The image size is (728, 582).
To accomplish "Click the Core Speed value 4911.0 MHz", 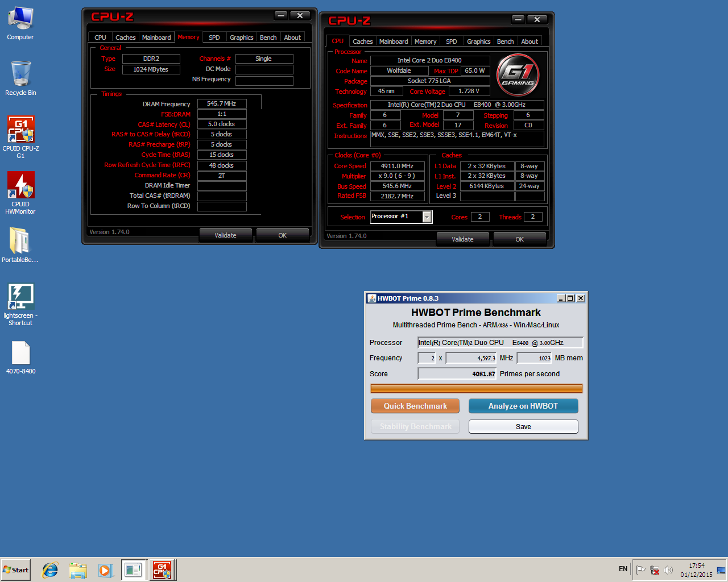I will click(x=397, y=166).
